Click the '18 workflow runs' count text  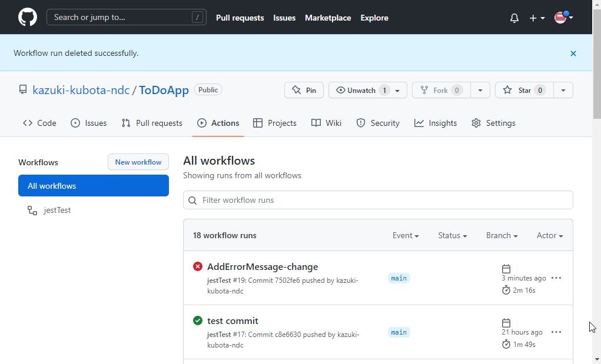225,235
